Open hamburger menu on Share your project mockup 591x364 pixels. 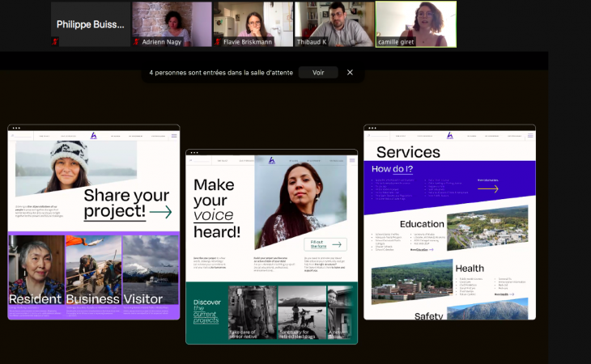click(x=173, y=136)
